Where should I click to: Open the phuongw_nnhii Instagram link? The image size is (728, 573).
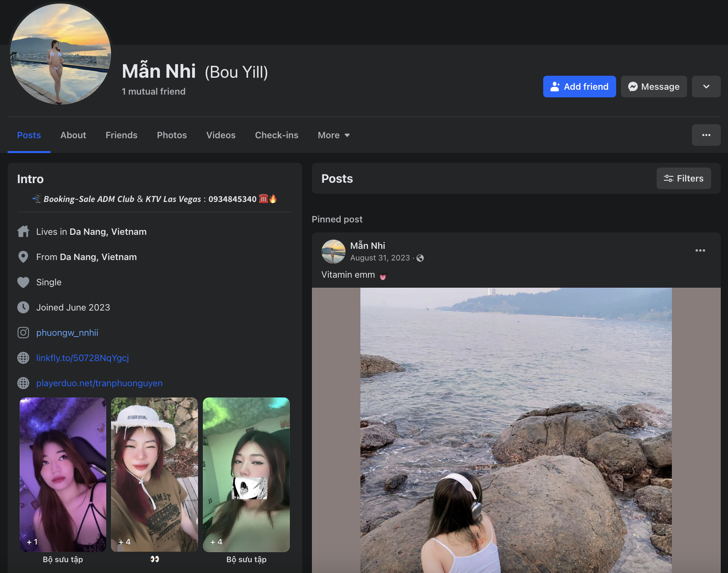[x=67, y=333]
